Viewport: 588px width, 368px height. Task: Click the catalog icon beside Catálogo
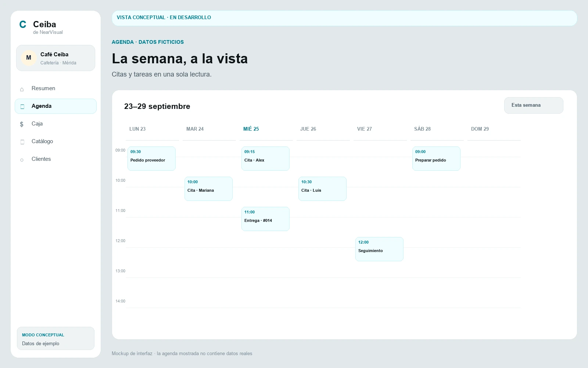tap(22, 142)
